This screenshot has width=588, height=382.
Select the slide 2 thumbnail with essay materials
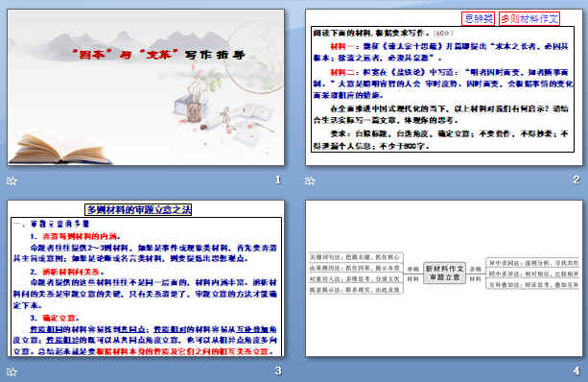[444, 87]
